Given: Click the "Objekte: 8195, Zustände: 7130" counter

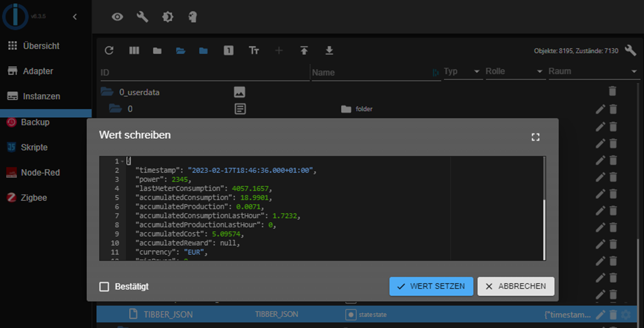Looking at the screenshot, I should pos(576,51).
